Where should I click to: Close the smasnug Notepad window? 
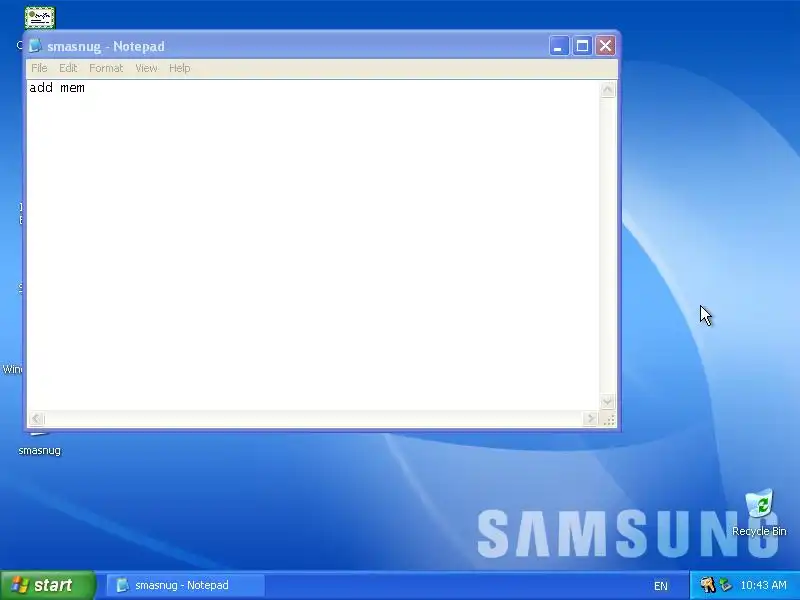point(606,46)
